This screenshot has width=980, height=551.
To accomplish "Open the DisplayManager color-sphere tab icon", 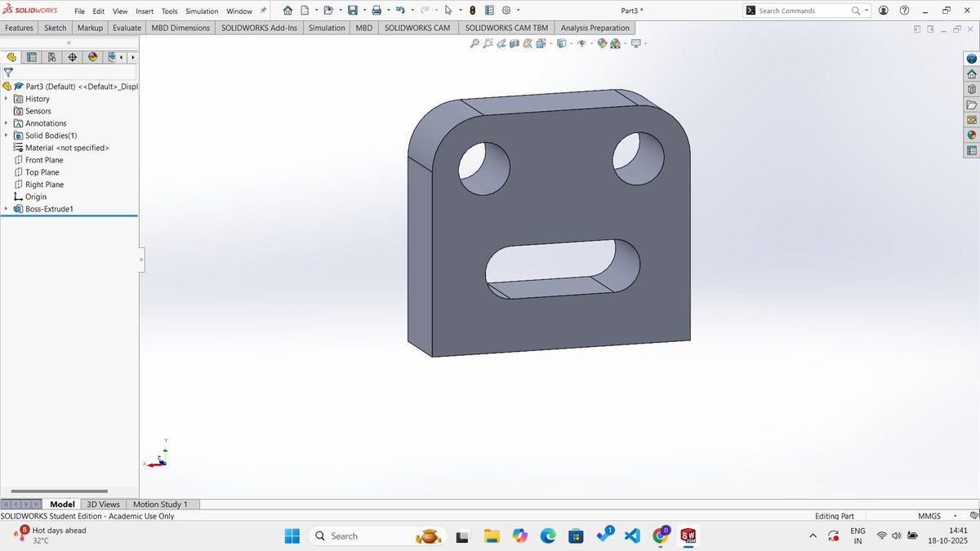I will pyautogui.click(x=93, y=57).
